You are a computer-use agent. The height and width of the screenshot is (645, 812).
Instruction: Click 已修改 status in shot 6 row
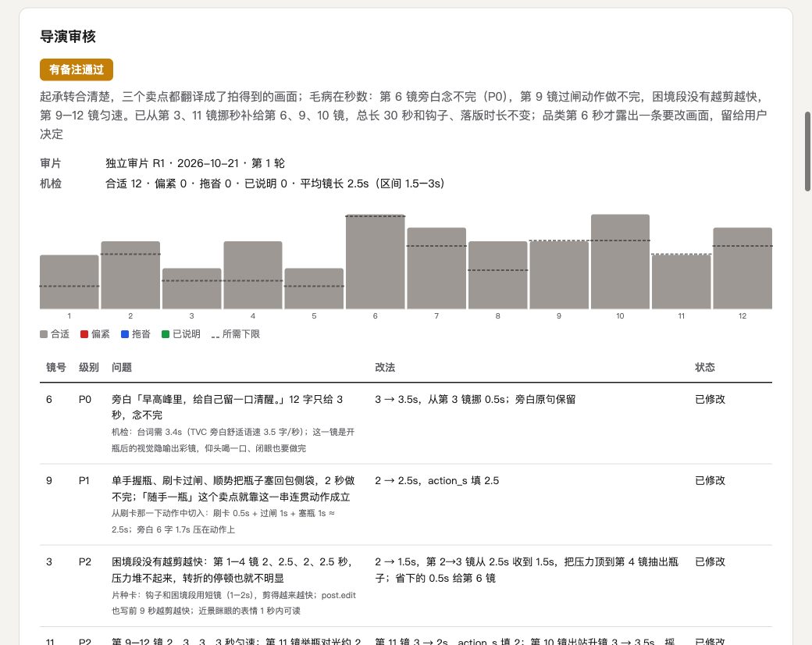pyautogui.click(x=710, y=400)
